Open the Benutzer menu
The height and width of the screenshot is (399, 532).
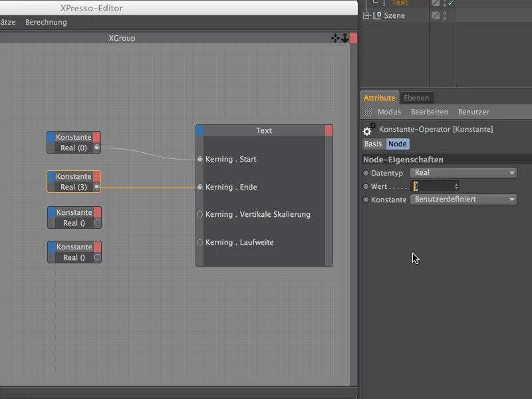[x=473, y=112]
